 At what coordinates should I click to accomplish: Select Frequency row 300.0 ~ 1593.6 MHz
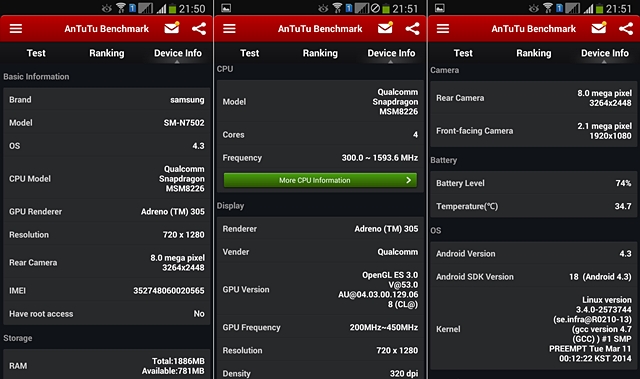(x=320, y=158)
